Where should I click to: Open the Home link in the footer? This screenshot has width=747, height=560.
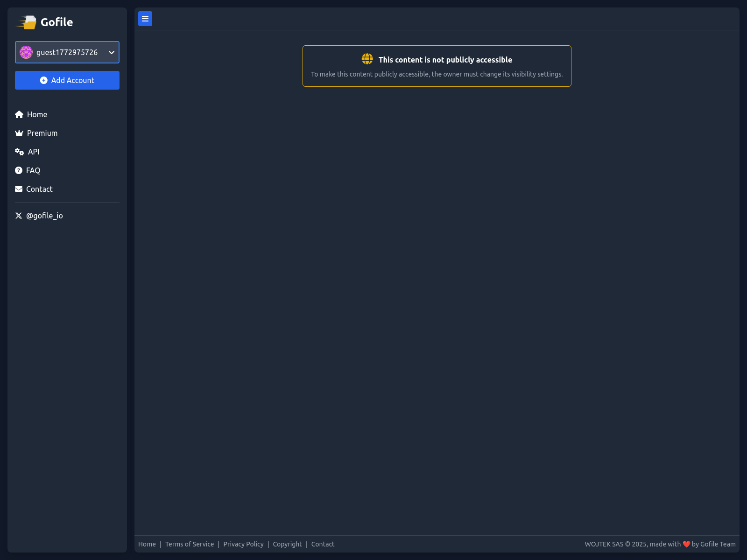(x=147, y=544)
